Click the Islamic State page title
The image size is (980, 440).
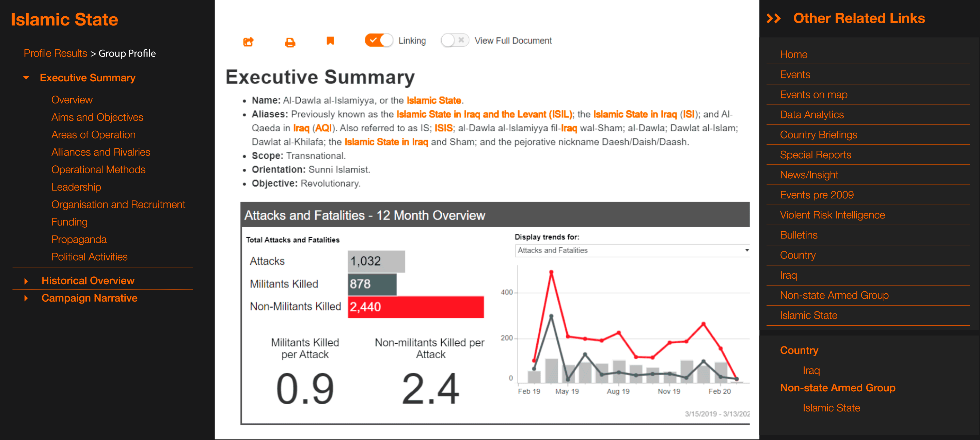(x=64, y=20)
